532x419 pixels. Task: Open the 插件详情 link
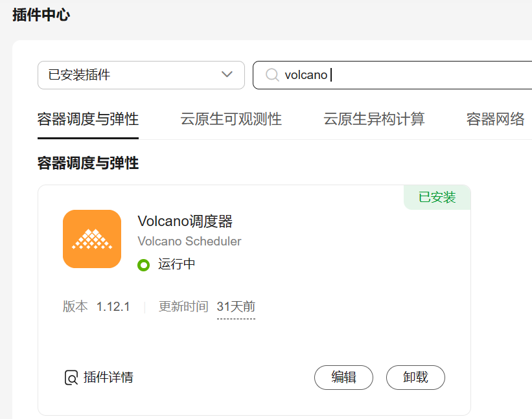(108, 378)
